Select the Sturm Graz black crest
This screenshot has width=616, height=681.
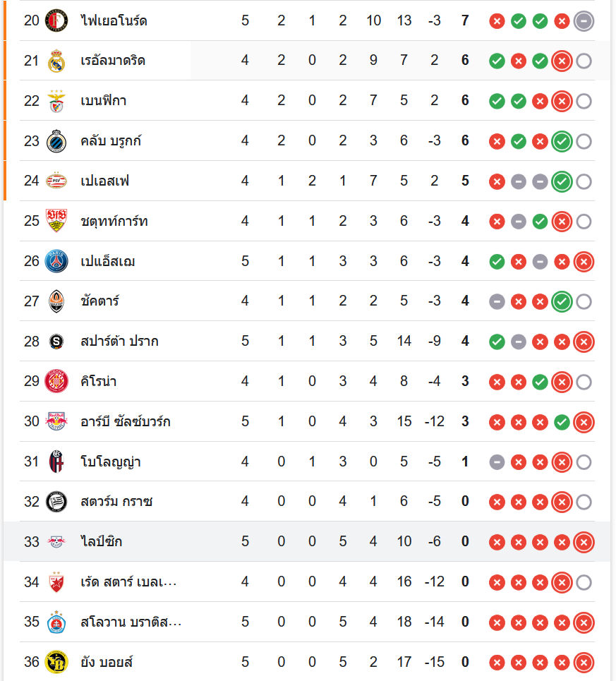coord(56,502)
